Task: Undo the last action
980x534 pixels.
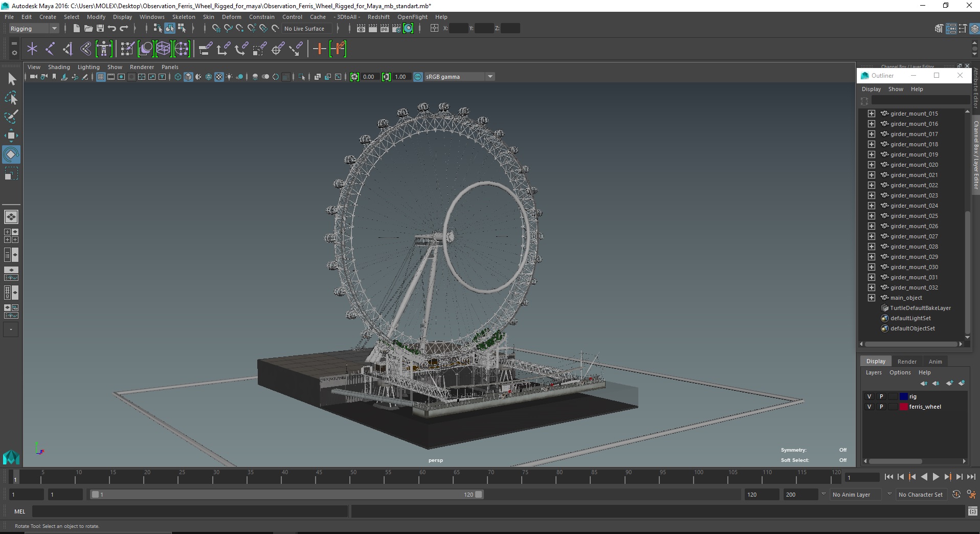Action: pos(112,29)
